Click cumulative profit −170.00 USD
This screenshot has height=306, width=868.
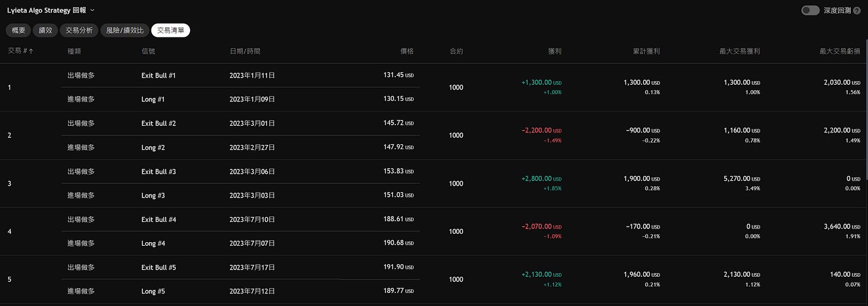point(643,226)
